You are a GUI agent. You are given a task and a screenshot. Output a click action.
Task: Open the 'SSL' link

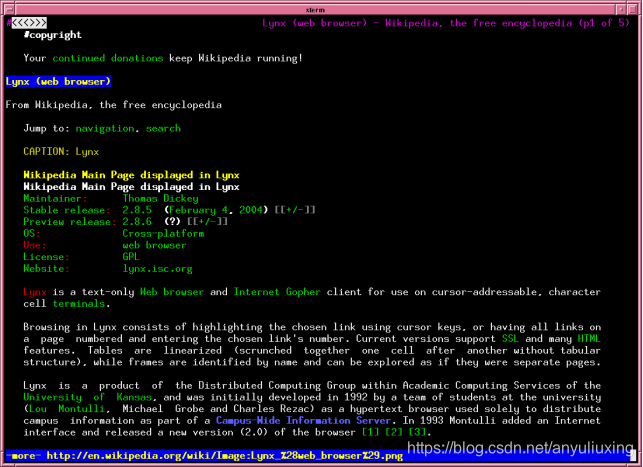(511, 339)
